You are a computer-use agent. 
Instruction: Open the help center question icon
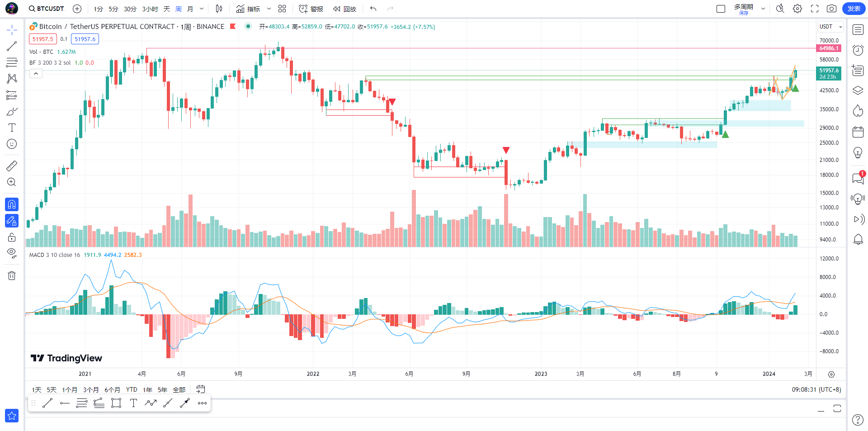pyautogui.click(x=858, y=420)
